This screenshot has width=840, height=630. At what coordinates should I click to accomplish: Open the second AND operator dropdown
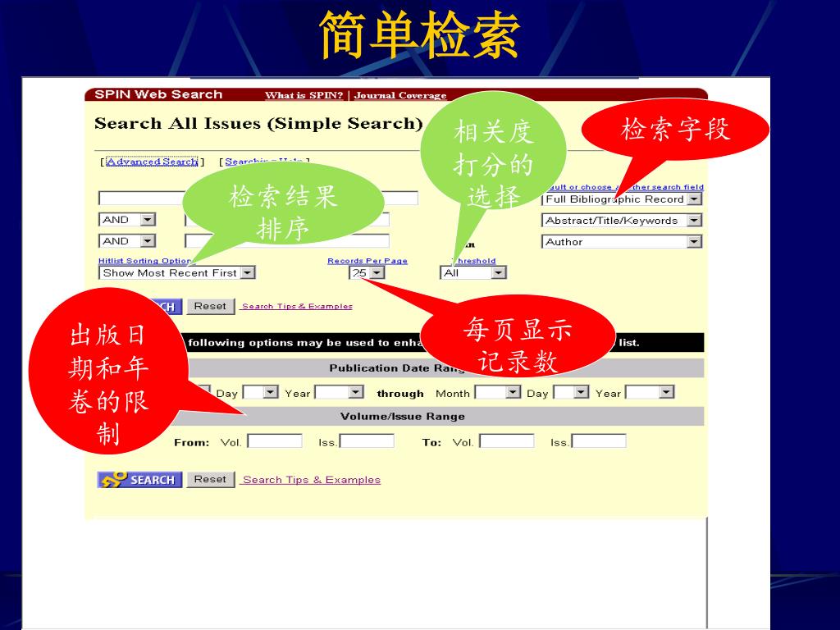(127, 241)
